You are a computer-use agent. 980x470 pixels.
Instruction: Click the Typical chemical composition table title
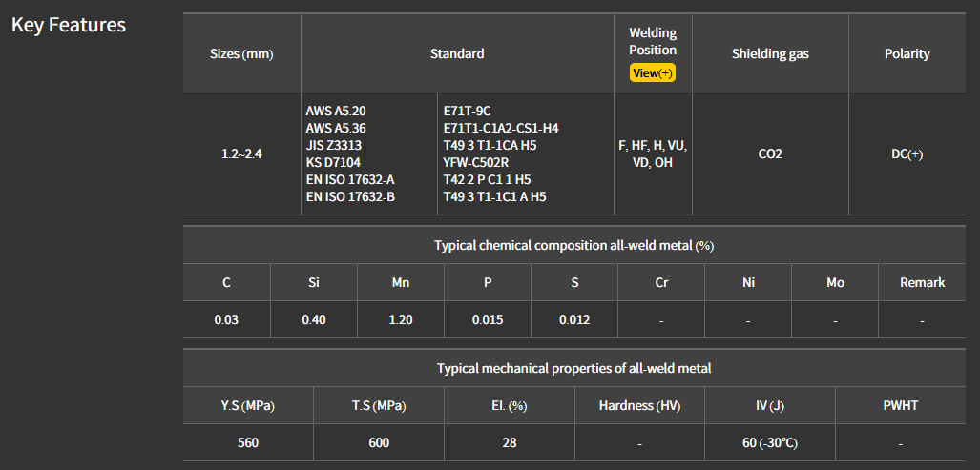[573, 245]
